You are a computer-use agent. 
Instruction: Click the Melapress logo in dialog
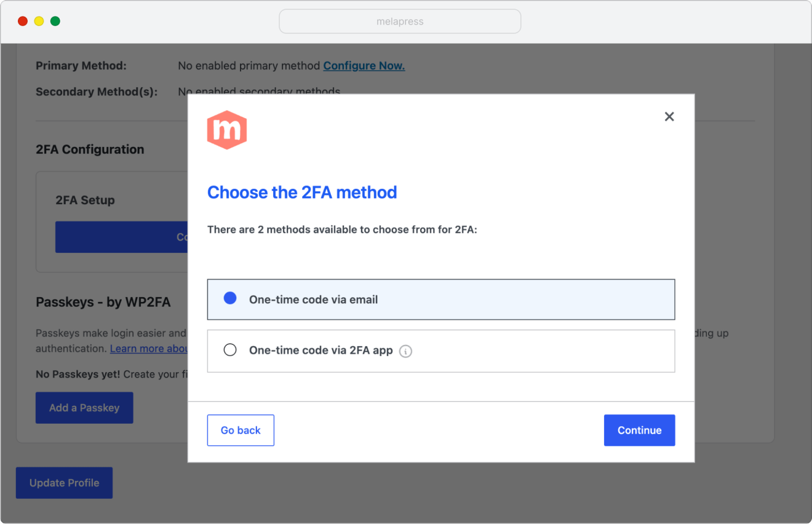click(227, 130)
